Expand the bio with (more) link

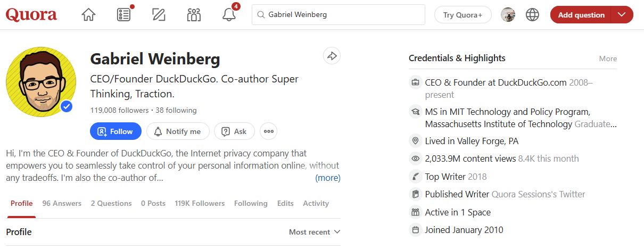[328, 178]
